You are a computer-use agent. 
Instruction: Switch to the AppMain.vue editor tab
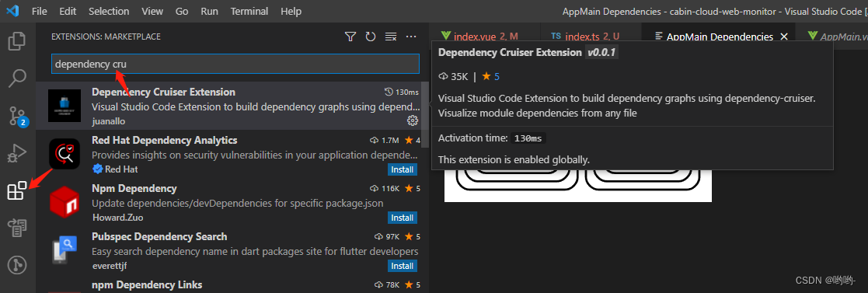[x=837, y=37]
